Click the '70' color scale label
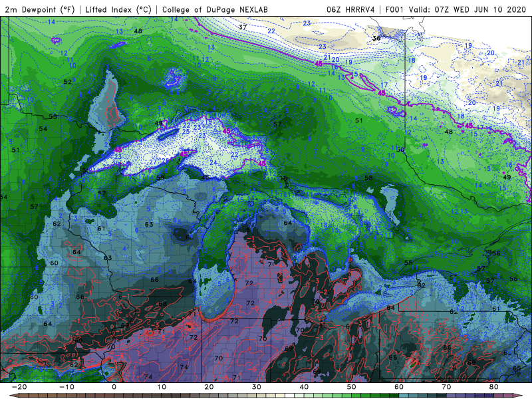The image size is (532, 399). [446, 387]
